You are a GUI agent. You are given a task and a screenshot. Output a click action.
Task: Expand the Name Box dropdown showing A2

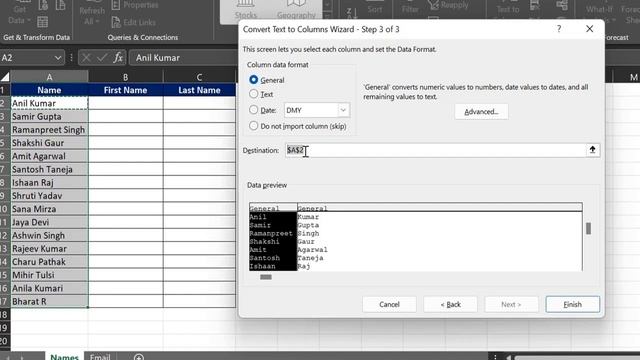58,58
